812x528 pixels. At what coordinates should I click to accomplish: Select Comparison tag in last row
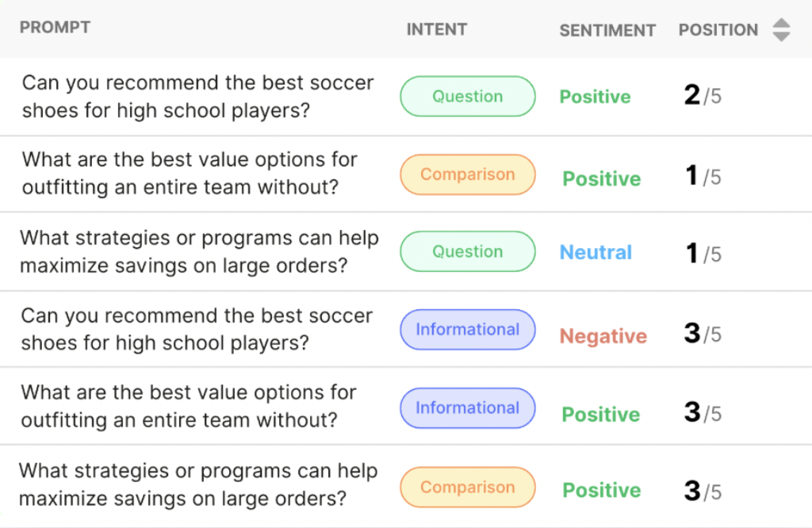click(468, 487)
